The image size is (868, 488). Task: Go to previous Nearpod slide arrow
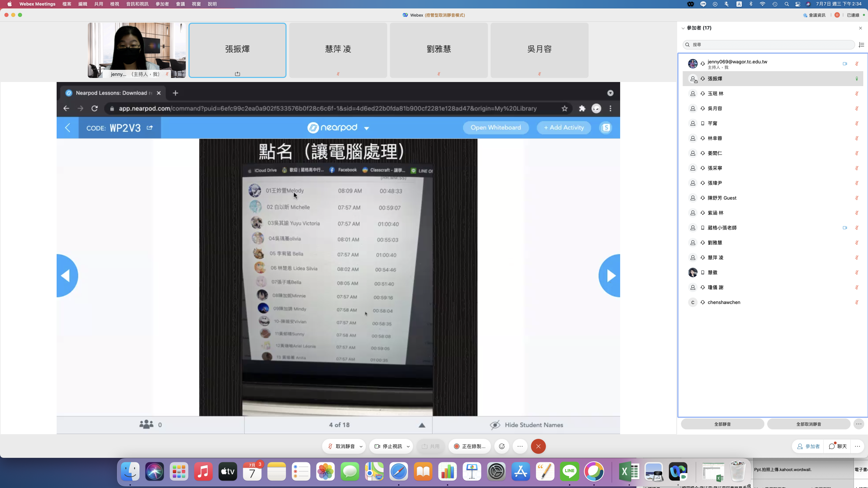(66, 276)
